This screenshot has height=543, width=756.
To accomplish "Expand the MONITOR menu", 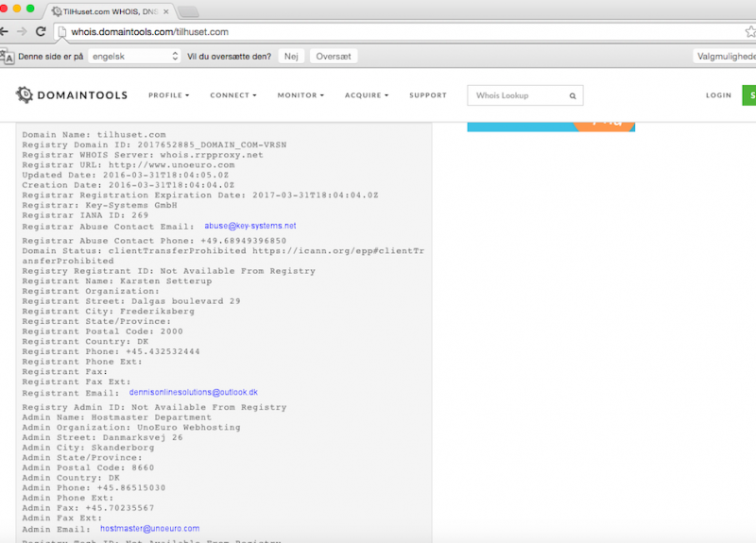I will (x=301, y=95).
